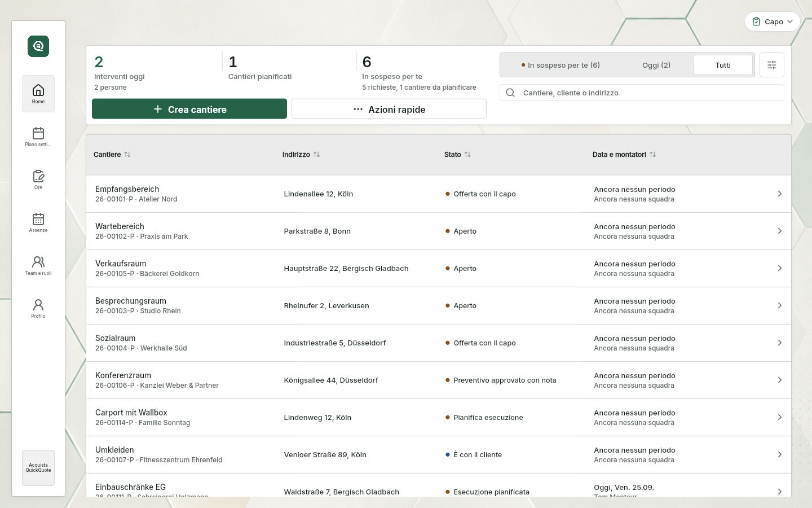The image size is (812, 508).
Task: Click Lindenweg 12, Köln address
Action: (317, 417)
